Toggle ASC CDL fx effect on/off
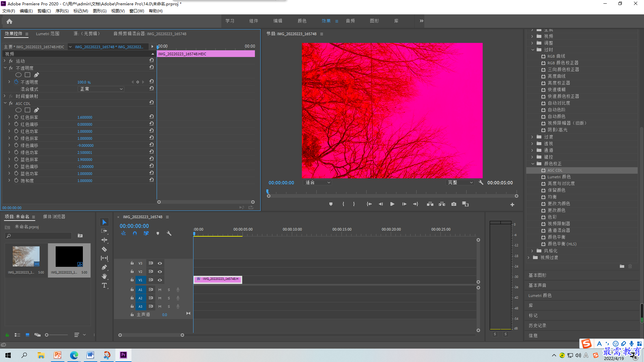This screenshot has width=644, height=362. 11,103
